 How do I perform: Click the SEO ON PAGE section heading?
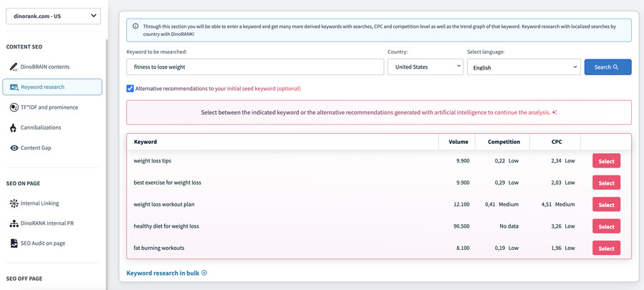pyautogui.click(x=23, y=183)
